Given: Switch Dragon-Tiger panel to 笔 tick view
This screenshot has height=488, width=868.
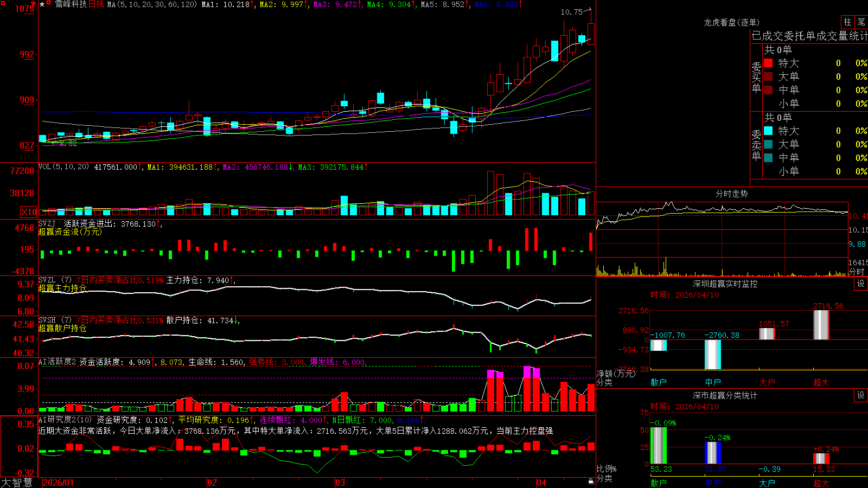Looking at the screenshot, I should coord(861,22).
